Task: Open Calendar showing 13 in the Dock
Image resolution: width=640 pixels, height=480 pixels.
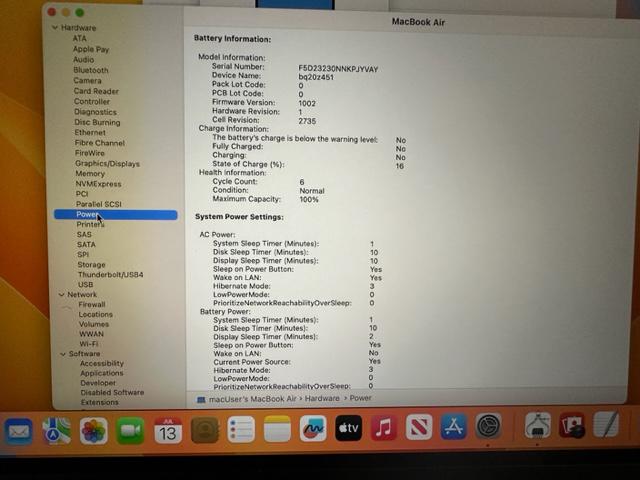Action: [x=167, y=430]
